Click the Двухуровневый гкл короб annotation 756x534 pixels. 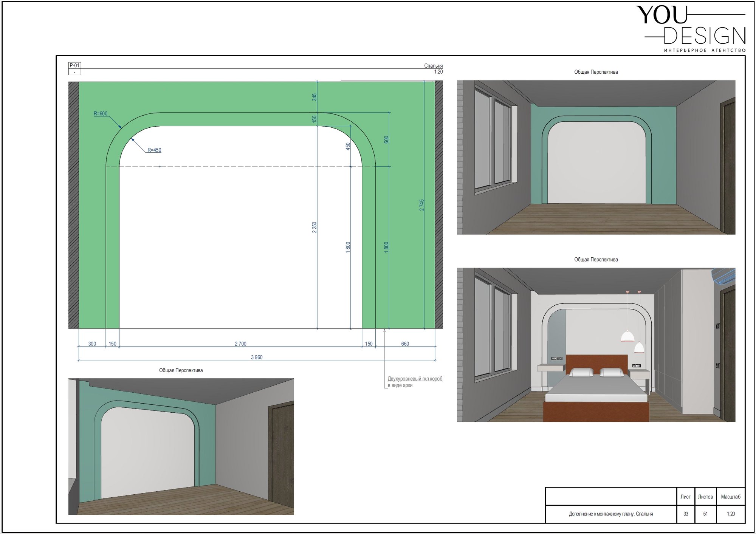[415, 379]
